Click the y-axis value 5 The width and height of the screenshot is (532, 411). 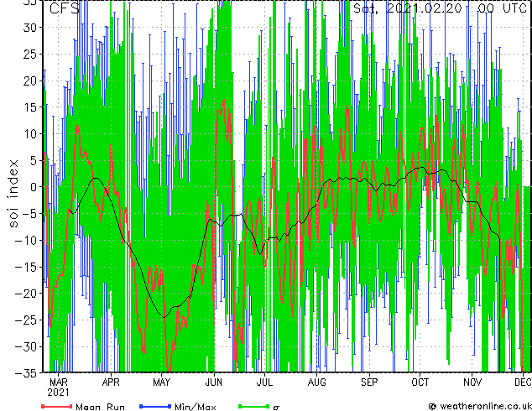pyautogui.click(x=34, y=160)
